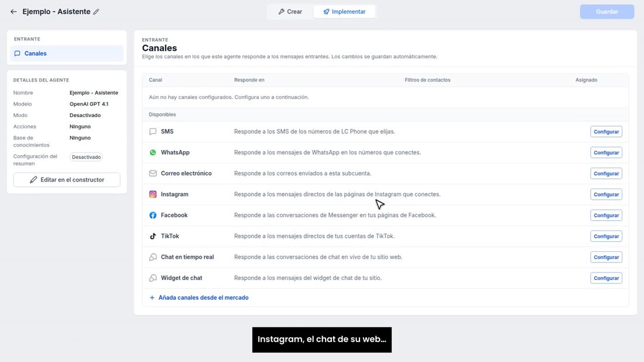The width and height of the screenshot is (644, 362).
Task: Click the Guardar button
Action: pyautogui.click(x=607, y=12)
